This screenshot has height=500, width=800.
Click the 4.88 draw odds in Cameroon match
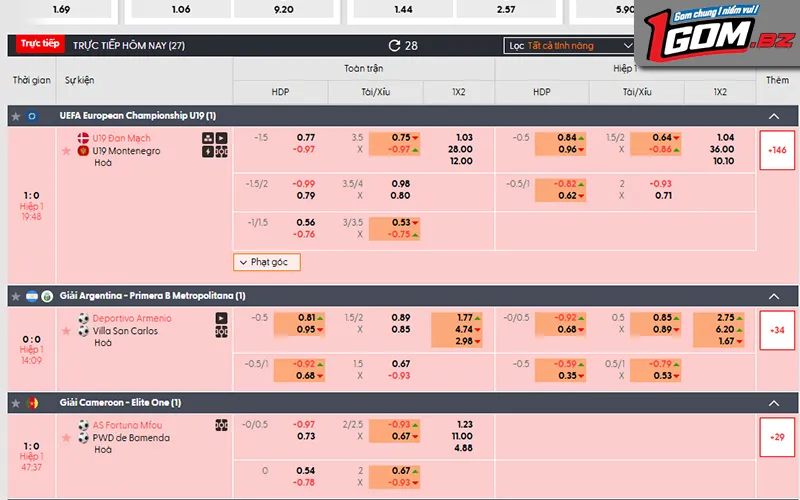463,448
